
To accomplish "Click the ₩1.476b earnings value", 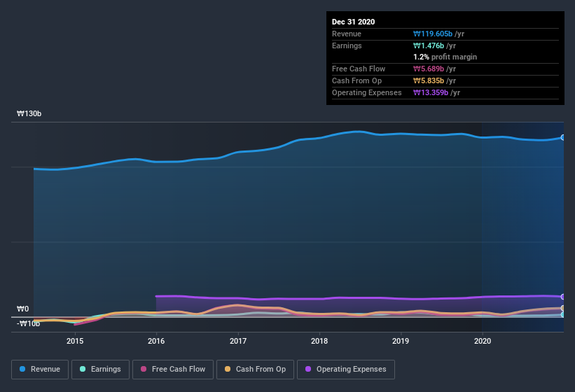I will click(x=429, y=45).
